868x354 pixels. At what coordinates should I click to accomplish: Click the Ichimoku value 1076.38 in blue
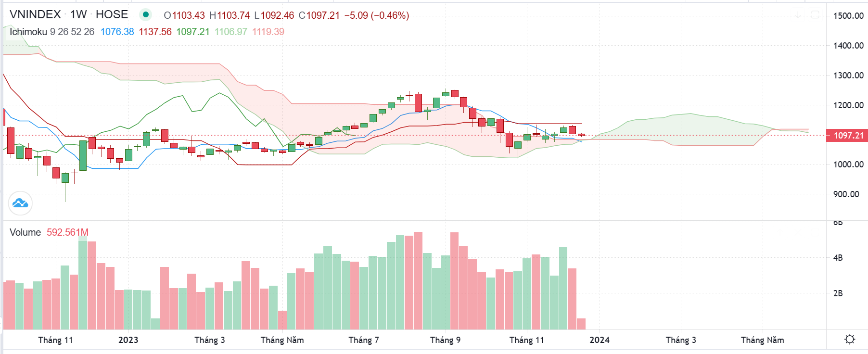pyautogui.click(x=117, y=32)
